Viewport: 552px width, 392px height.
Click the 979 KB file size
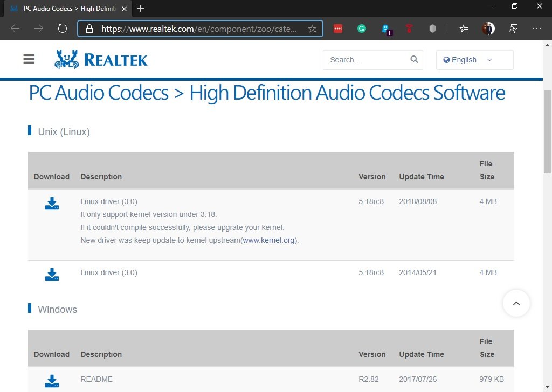[492, 379]
